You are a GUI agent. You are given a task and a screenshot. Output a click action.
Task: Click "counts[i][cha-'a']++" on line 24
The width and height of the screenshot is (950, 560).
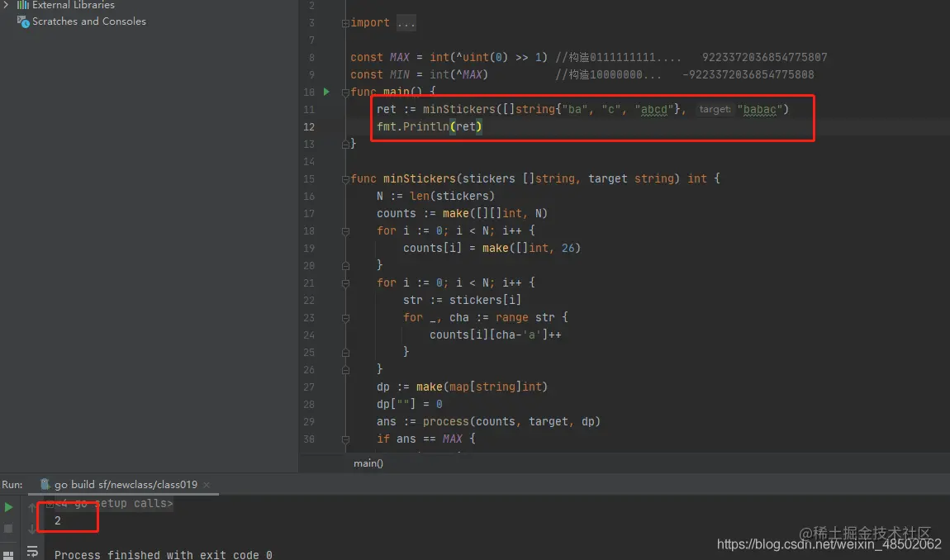[x=495, y=335]
